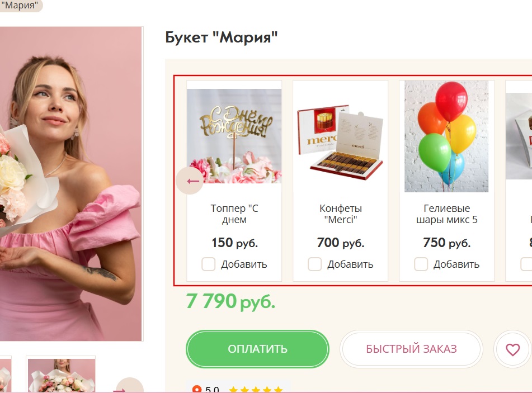This screenshot has width=532, height=393.
Task: Click the left arrow in the add-ons carousel
Action: point(190,181)
